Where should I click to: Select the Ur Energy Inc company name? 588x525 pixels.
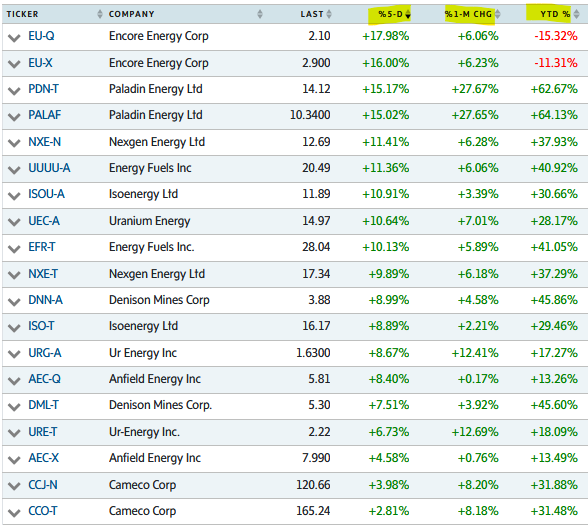click(143, 353)
